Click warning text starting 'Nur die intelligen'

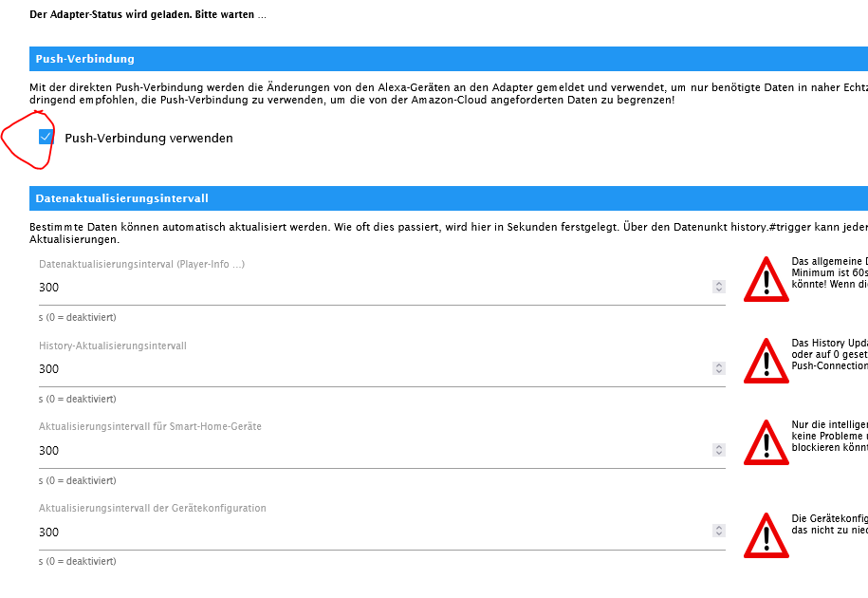coord(829,436)
